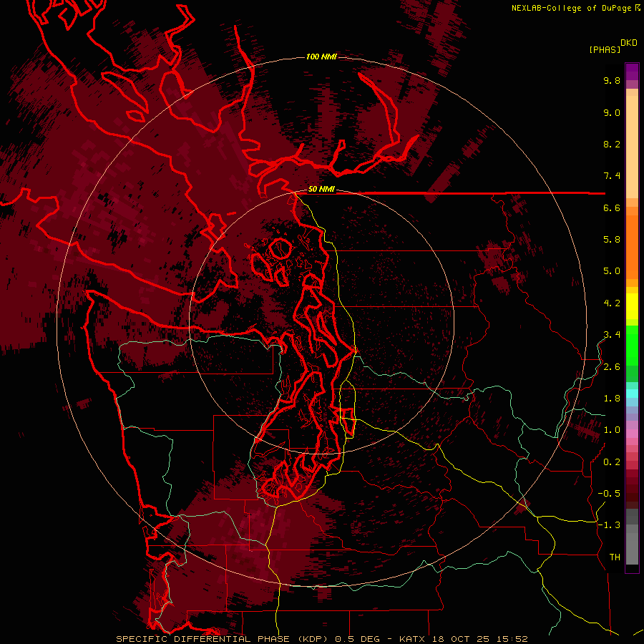Click the 5.0 legend value
Screen dimensions: 644x644
point(612,271)
